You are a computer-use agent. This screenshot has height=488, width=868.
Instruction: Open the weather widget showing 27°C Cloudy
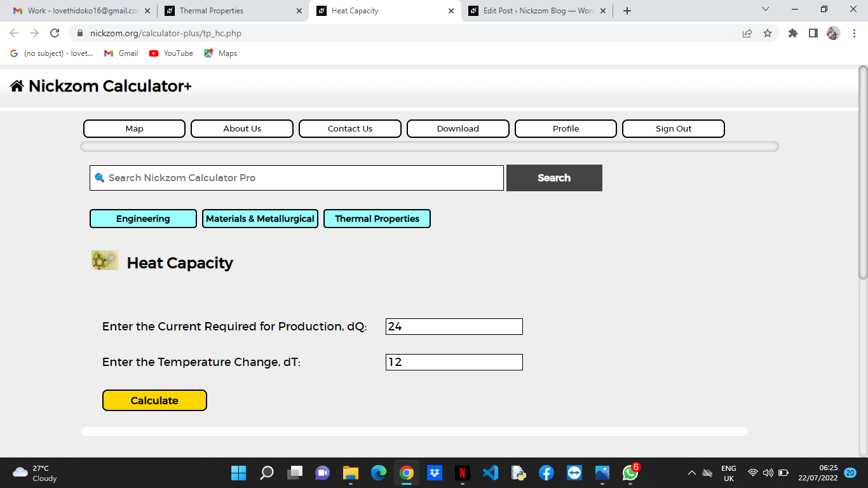tap(35, 473)
